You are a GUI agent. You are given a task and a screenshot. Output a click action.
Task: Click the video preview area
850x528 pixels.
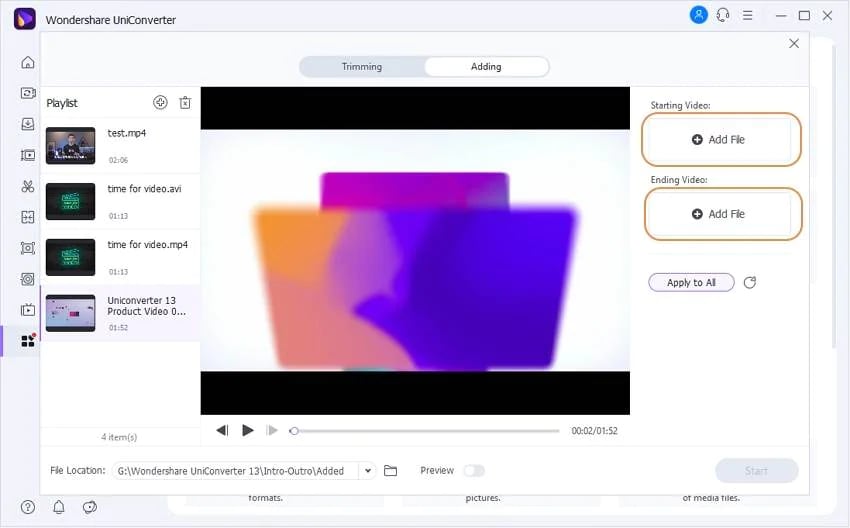[x=415, y=250]
